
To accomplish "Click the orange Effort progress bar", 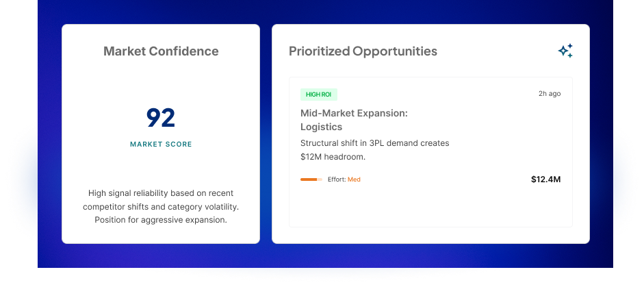I will [x=311, y=179].
